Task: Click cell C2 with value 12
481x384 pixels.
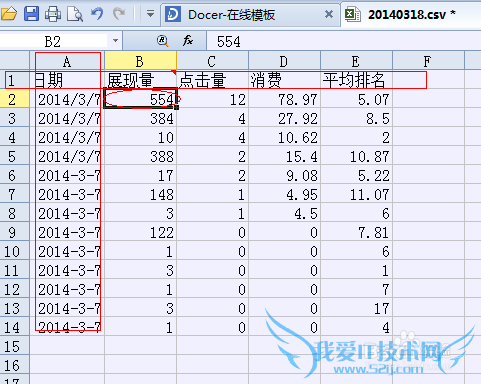Action: [212, 99]
